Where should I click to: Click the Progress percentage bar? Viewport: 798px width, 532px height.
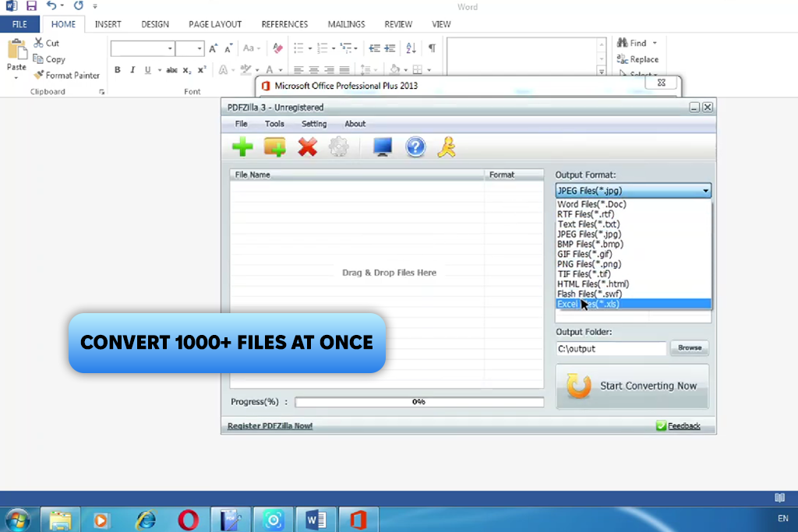418,402
